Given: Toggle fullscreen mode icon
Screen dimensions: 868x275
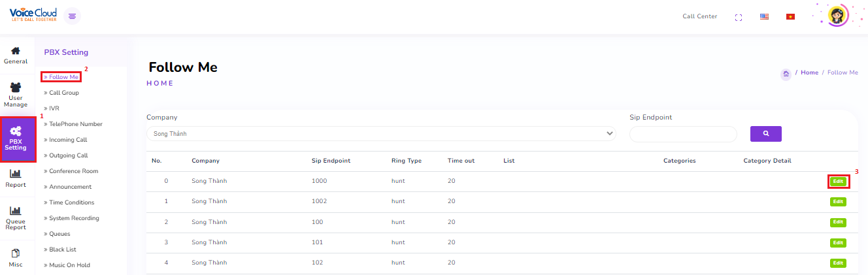Looking at the screenshot, I should tap(739, 17).
